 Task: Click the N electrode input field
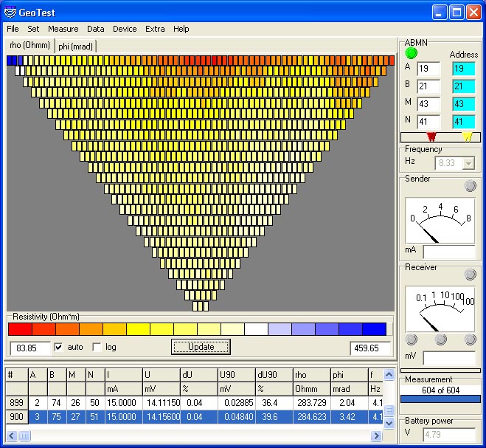tap(428, 121)
